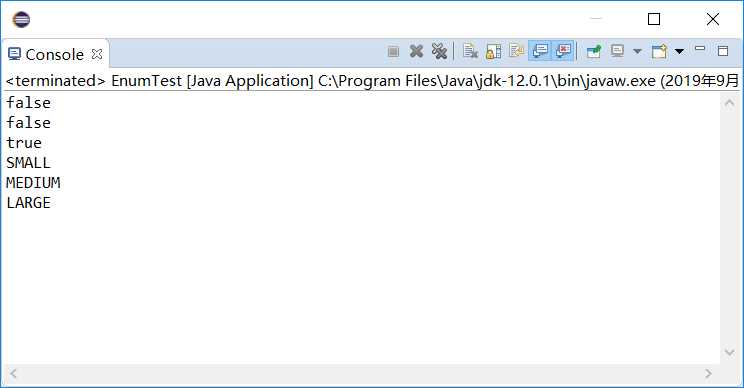Pin the console with the green pin icon
This screenshot has height=388, width=744.
tap(594, 51)
